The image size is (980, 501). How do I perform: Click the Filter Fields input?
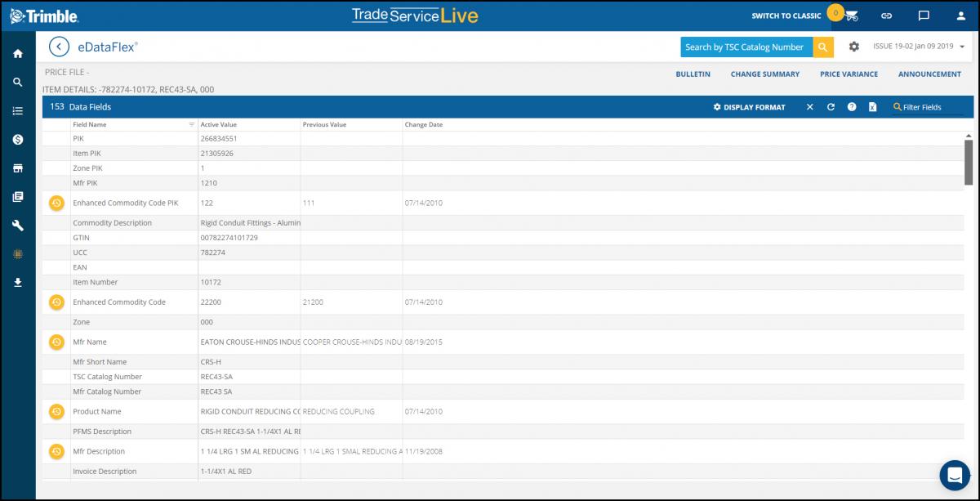[929, 107]
